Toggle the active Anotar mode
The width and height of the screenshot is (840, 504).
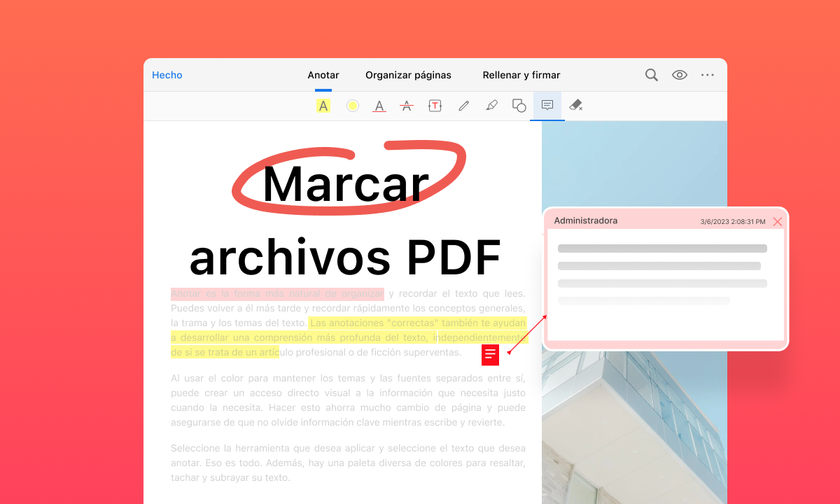pos(323,75)
